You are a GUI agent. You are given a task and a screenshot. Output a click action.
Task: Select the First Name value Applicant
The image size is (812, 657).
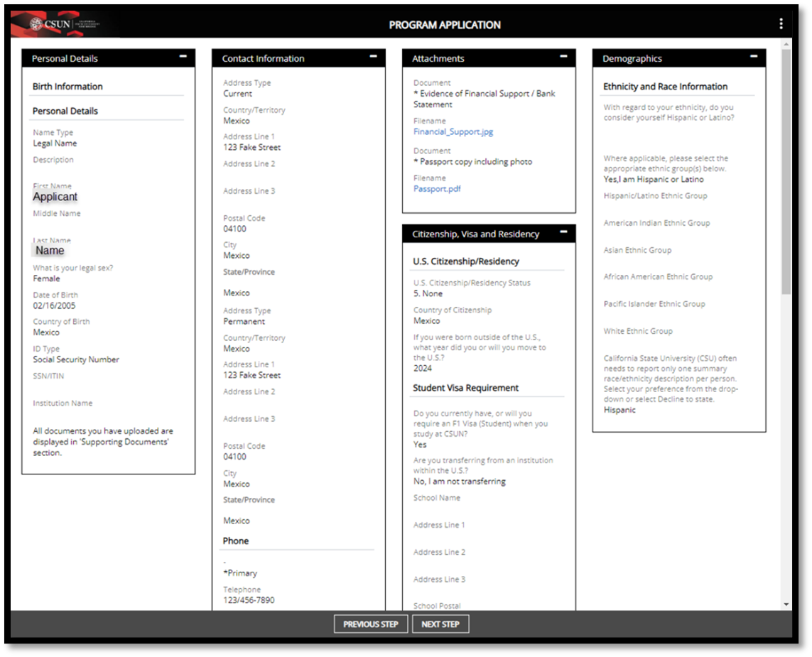(55, 197)
